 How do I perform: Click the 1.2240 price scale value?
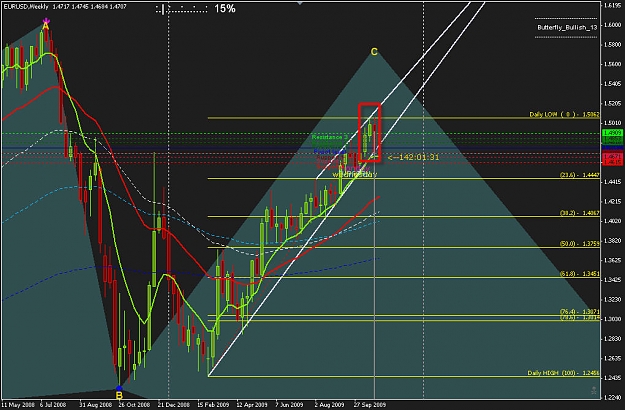tap(613, 397)
